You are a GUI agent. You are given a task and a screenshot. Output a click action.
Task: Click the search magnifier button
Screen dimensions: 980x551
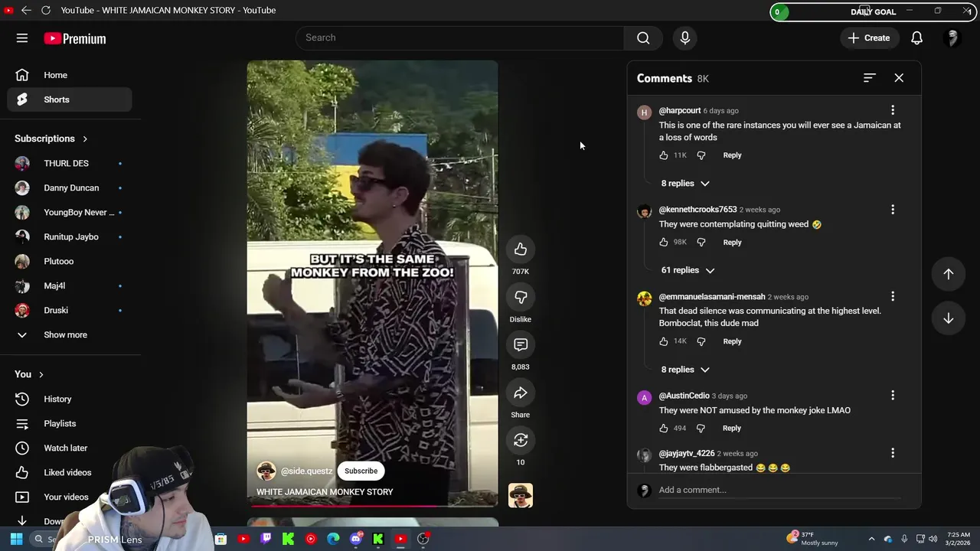tap(643, 37)
